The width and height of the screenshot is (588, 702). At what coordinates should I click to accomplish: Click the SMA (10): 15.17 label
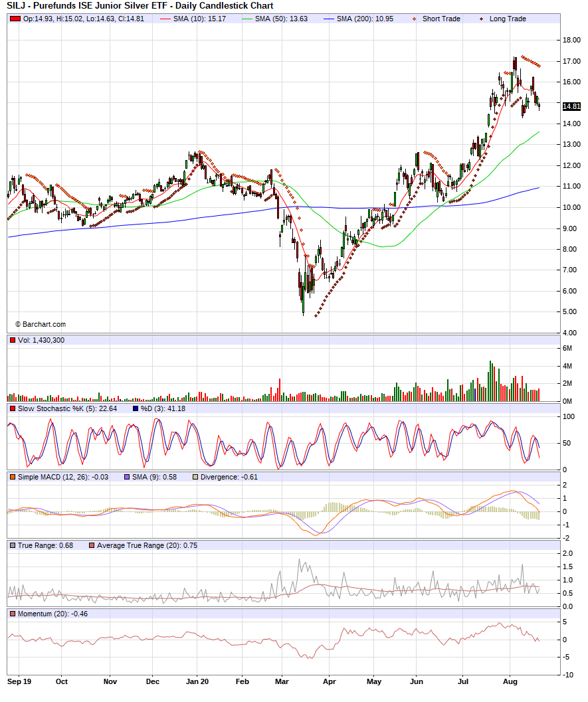click(200, 19)
